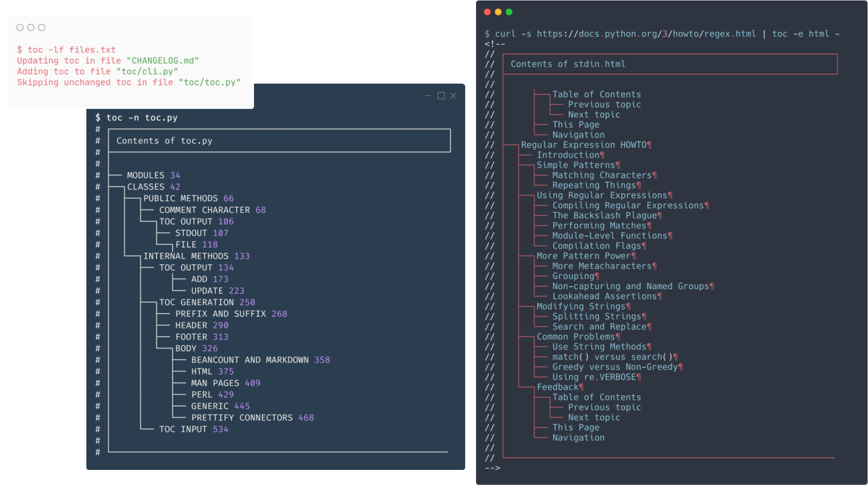Select the Compiling Regular Expressions entry

click(x=631, y=206)
